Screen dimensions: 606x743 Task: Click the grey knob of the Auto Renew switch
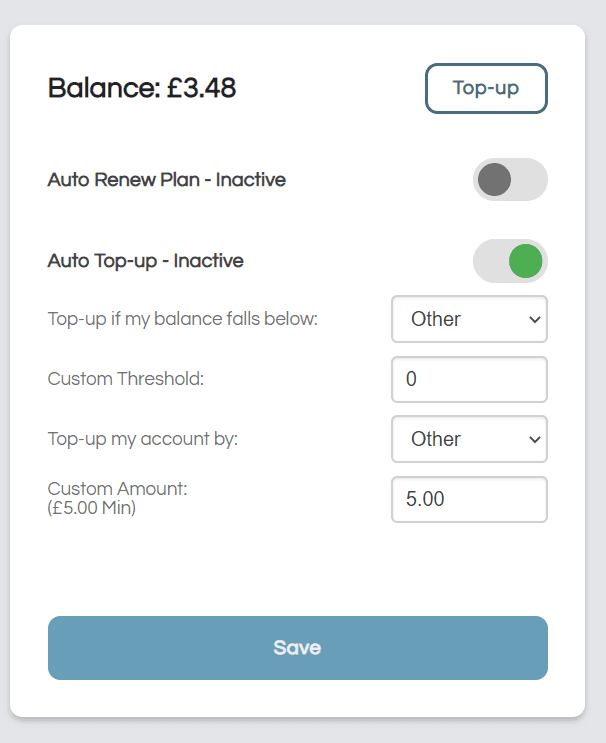point(494,180)
